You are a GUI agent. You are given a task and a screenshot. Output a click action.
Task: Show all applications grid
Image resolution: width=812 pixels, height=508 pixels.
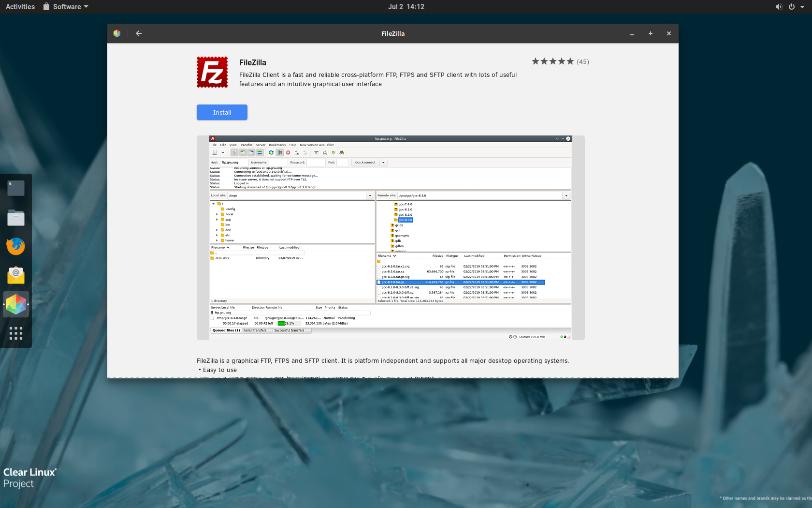point(16,333)
